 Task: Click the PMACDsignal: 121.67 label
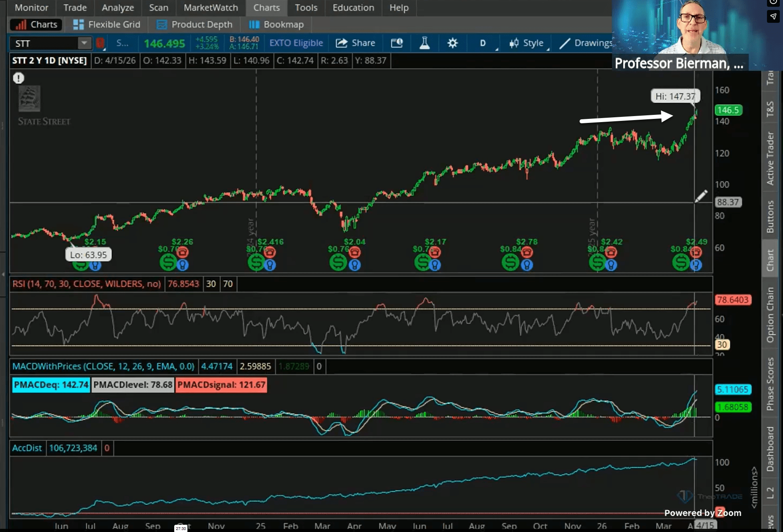(x=221, y=385)
